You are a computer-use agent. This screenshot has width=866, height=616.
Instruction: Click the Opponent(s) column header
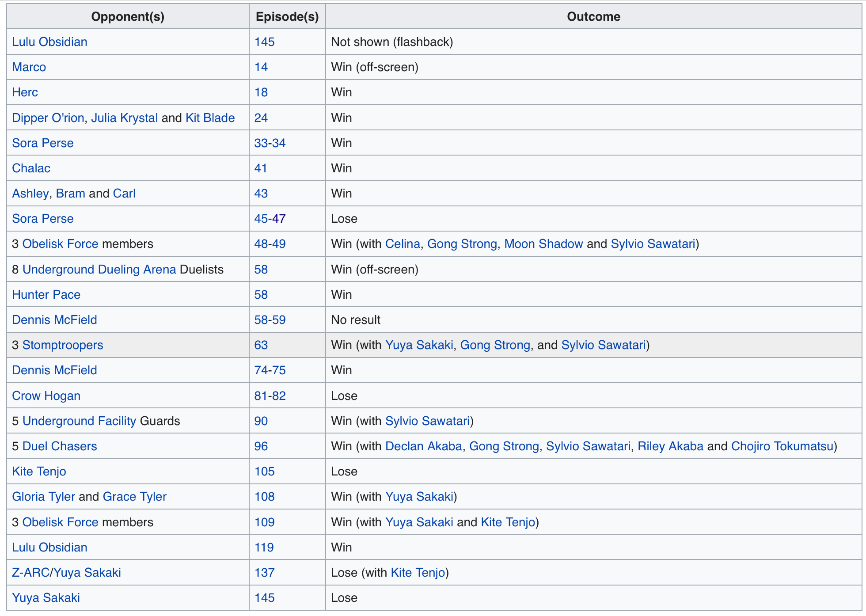[128, 17]
